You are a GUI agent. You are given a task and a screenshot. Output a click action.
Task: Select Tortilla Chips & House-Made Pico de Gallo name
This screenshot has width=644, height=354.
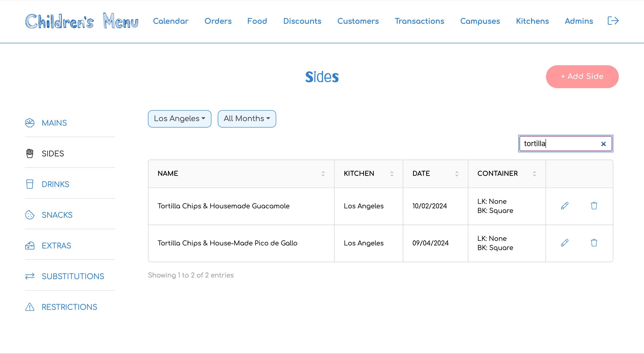pos(227,243)
